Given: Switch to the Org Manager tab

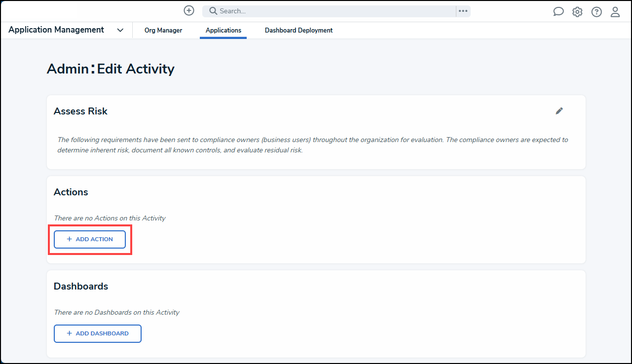Looking at the screenshot, I should (163, 31).
